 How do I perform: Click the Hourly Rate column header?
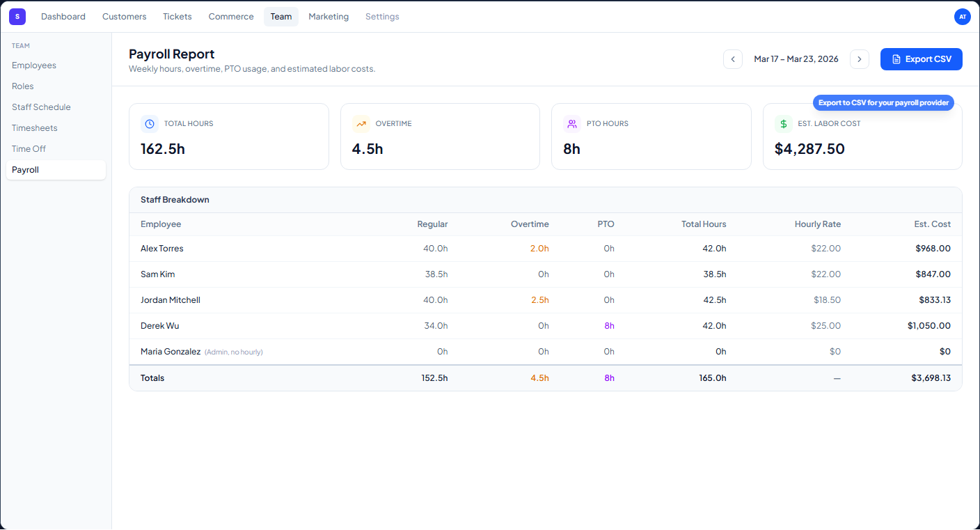tap(818, 224)
